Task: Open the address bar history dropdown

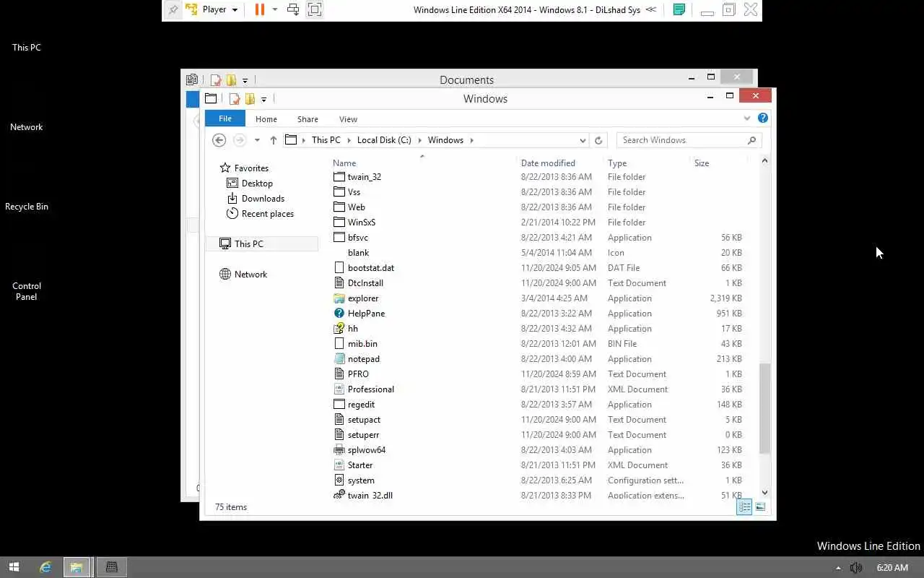Action: [583, 140]
